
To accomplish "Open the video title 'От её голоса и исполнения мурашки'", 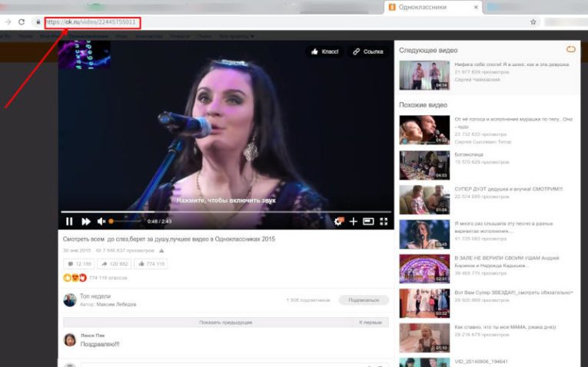I will pyautogui.click(x=513, y=122).
